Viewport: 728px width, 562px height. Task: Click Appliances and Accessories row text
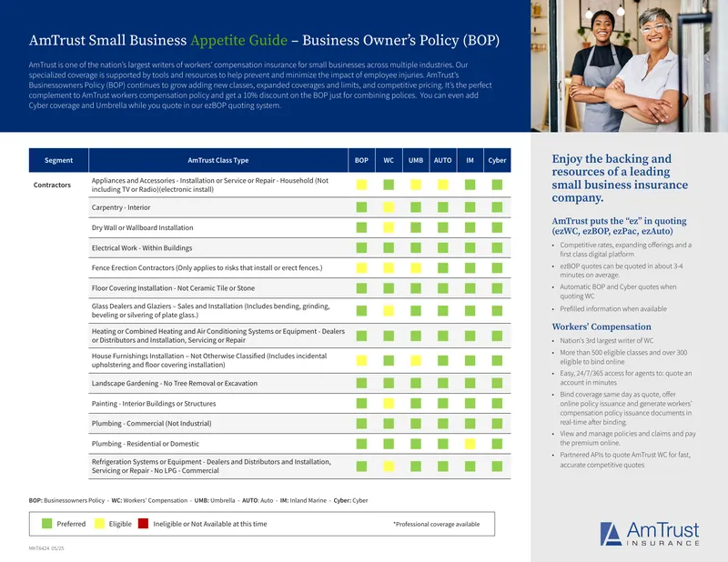click(x=210, y=185)
